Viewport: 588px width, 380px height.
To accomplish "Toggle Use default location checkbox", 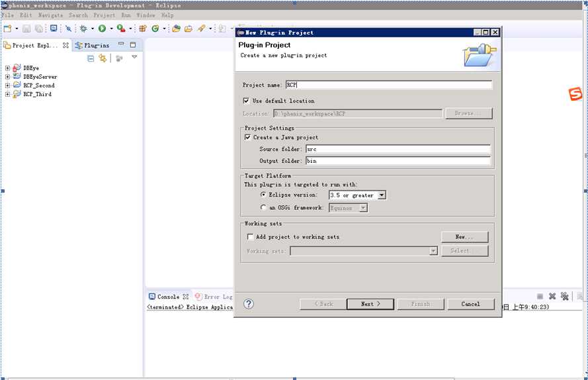I will click(246, 101).
